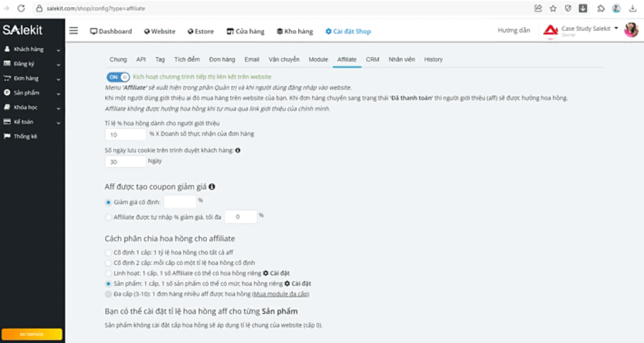Expand Khách hàng sidebar menu arrow
This screenshot has width=644, height=343.
(x=59, y=50)
